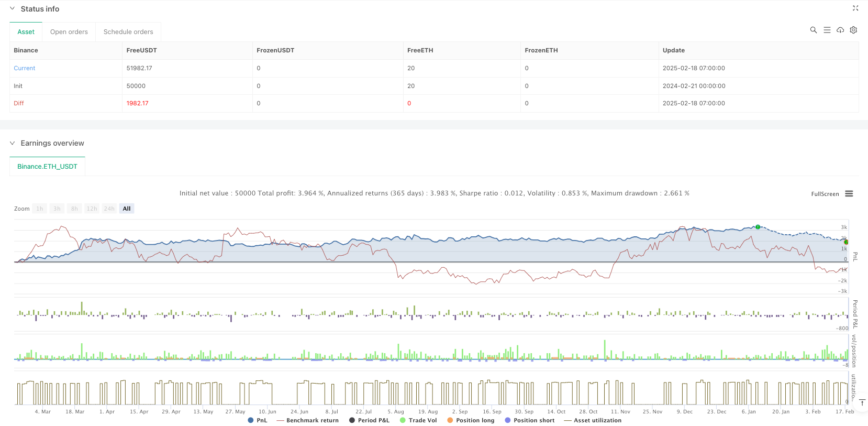Open the Schedule orders tab
The height and width of the screenshot is (426, 868).
coord(128,32)
